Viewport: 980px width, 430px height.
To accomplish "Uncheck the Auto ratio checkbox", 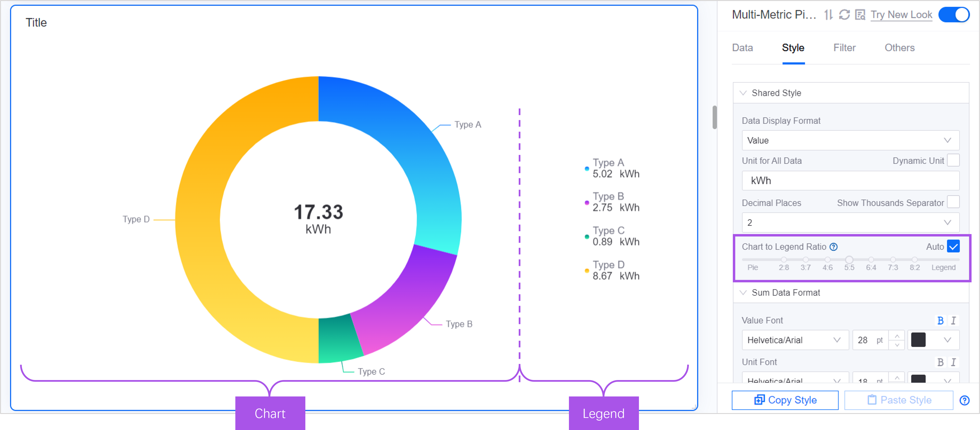I will click(953, 247).
